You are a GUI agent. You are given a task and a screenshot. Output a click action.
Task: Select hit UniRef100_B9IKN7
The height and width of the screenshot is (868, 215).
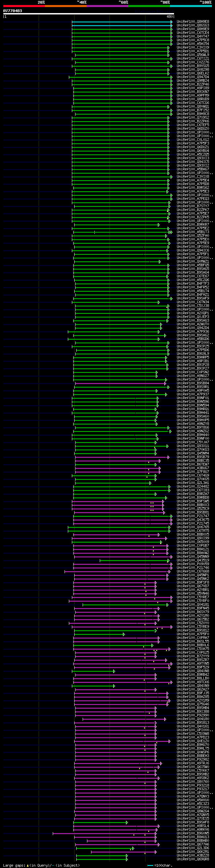pos(193,92)
